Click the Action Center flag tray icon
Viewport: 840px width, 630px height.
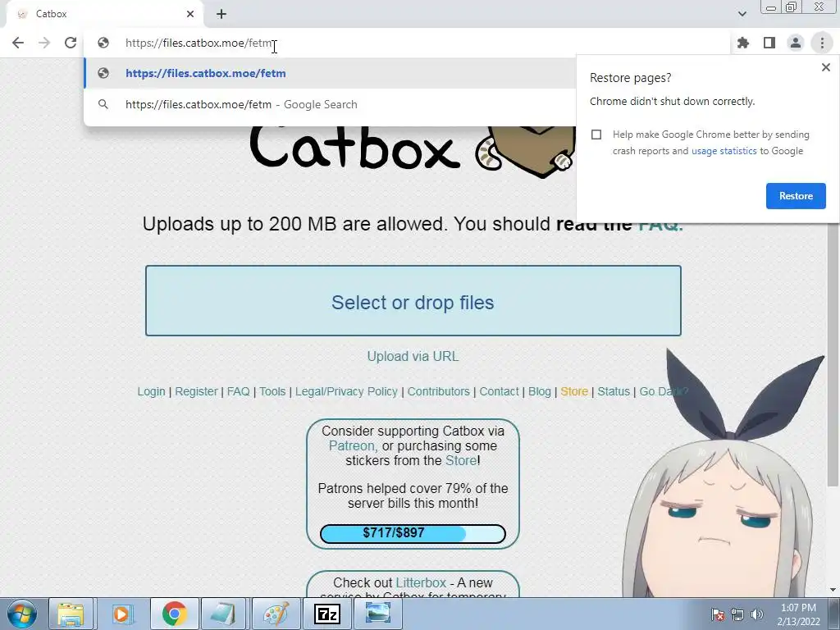pos(718,614)
